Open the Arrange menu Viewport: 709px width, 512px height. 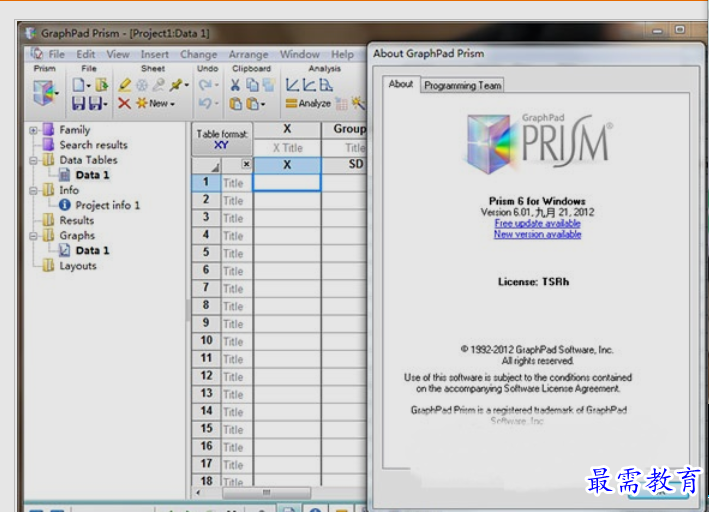[248, 54]
